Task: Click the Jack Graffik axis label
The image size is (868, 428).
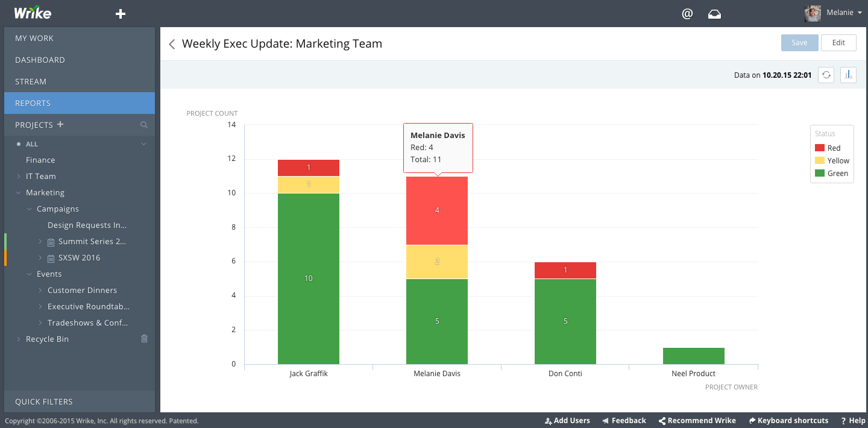Action: pos(309,374)
